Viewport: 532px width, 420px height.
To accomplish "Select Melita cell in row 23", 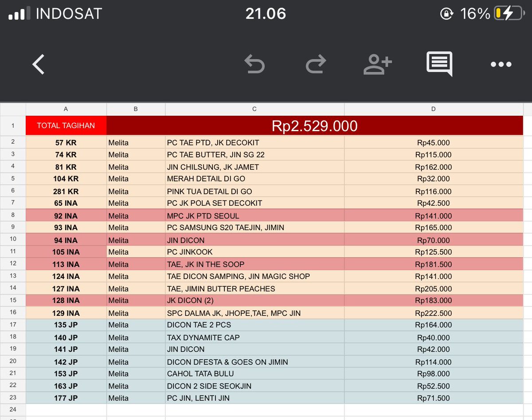I will [x=136, y=398].
